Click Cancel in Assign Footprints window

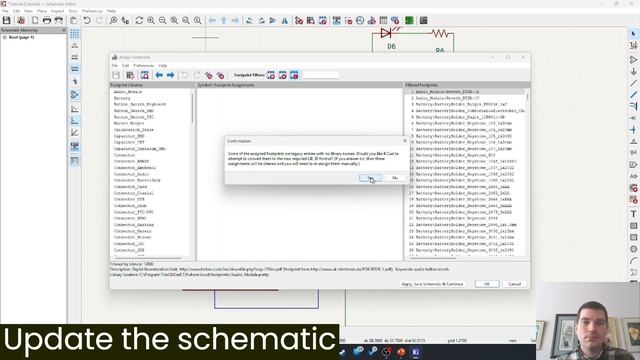pos(515,284)
